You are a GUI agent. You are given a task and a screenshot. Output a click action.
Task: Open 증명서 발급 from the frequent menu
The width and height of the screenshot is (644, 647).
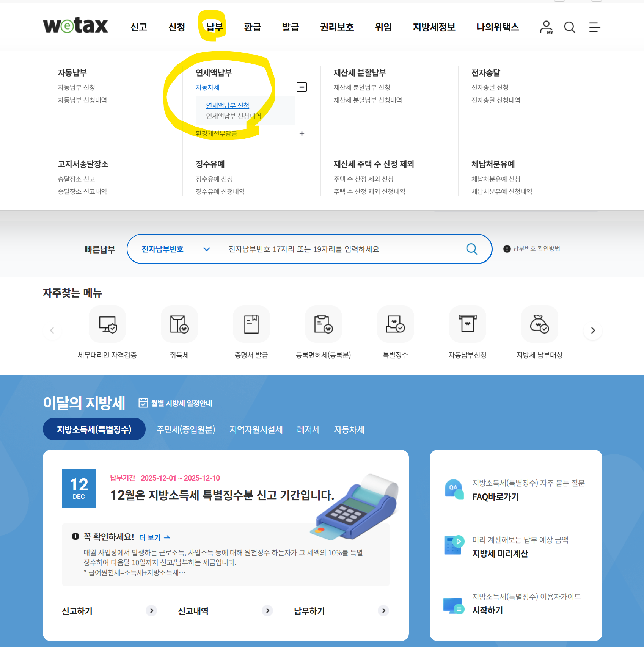point(251,324)
